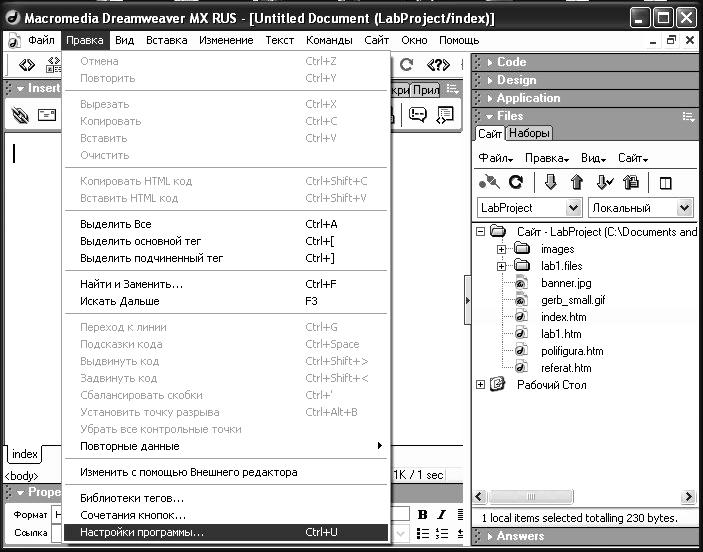Viewport: 703px width, 552px height.
Task: Click the Get File(s) down arrow icon
Action: pos(550,182)
